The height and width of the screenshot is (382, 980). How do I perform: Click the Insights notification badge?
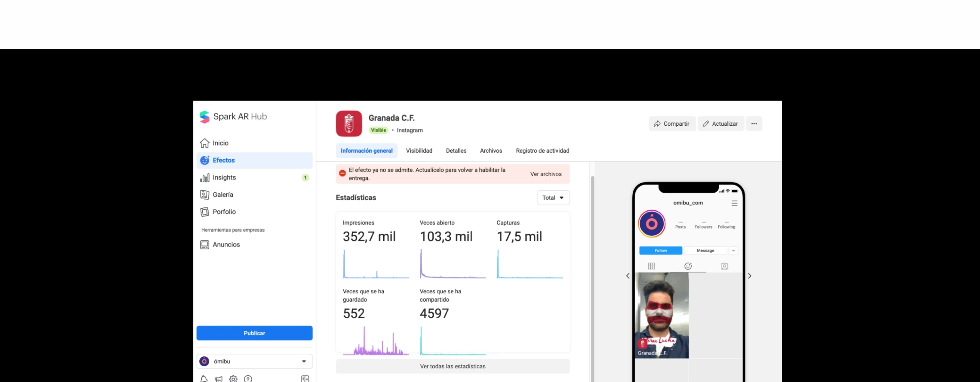[305, 178]
